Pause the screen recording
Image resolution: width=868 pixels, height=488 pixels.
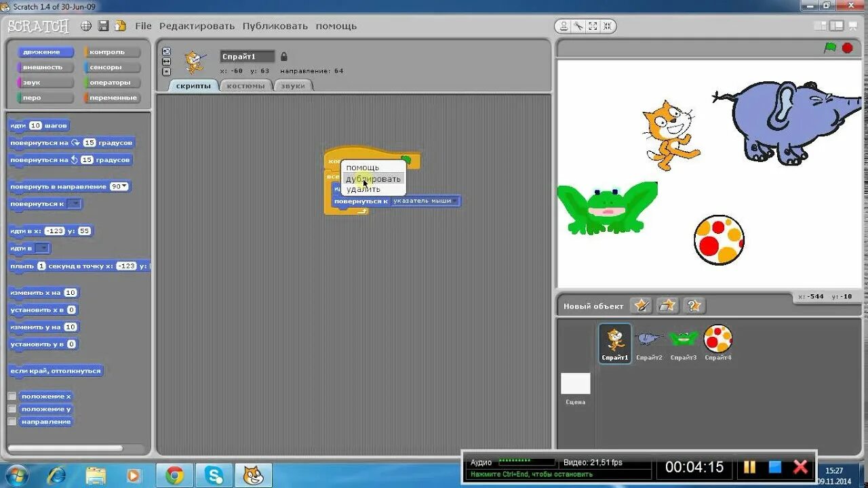(x=749, y=467)
